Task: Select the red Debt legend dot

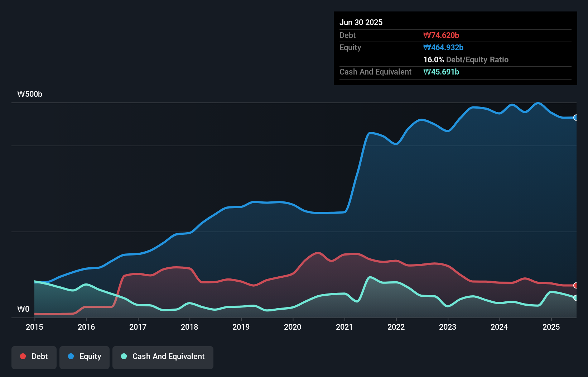Action: pos(22,356)
